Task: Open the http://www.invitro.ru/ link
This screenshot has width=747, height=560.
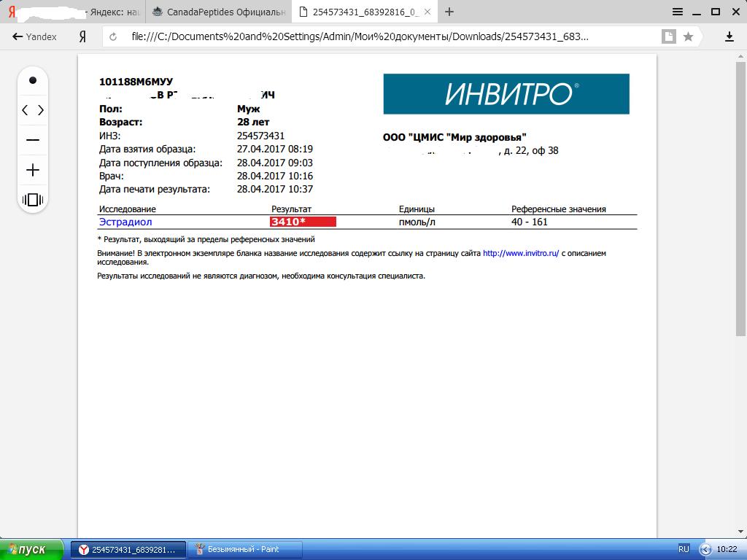Action: [520, 254]
